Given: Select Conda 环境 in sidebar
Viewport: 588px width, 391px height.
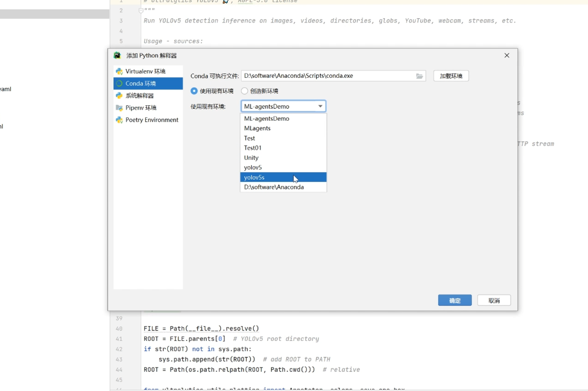Looking at the screenshot, I should 148,83.
